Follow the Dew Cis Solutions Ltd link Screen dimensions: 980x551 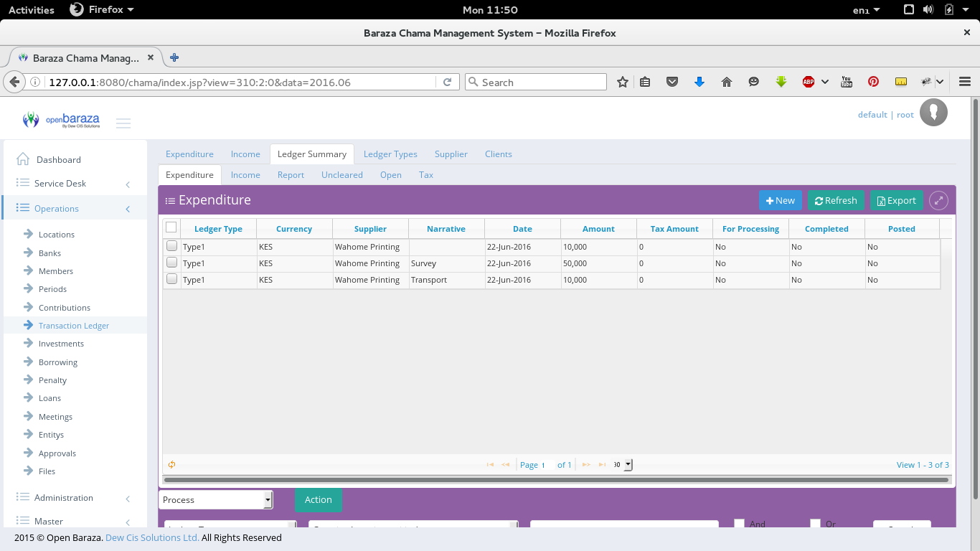click(x=151, y=537)
